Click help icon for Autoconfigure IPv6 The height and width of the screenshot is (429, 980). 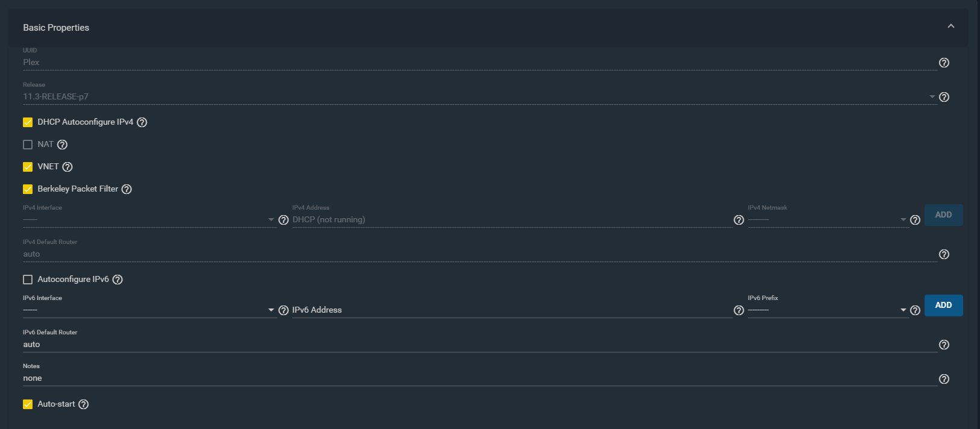tap(118, 280)
